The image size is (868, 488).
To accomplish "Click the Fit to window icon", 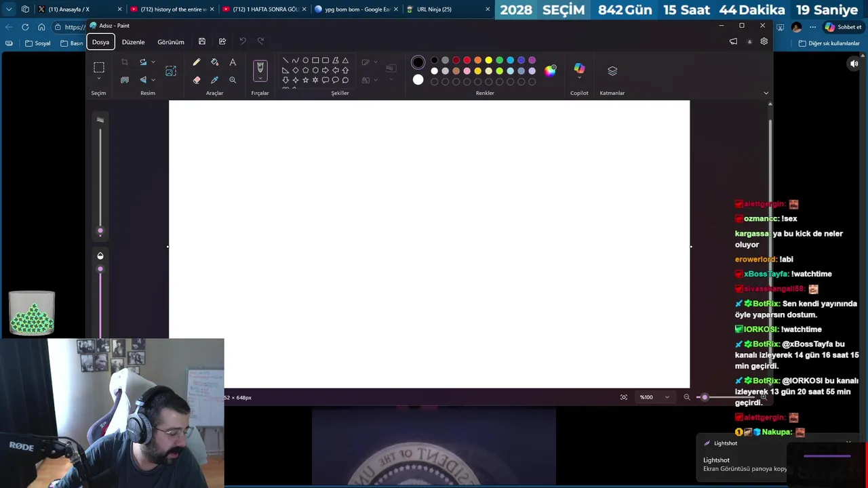I will 624,397.
